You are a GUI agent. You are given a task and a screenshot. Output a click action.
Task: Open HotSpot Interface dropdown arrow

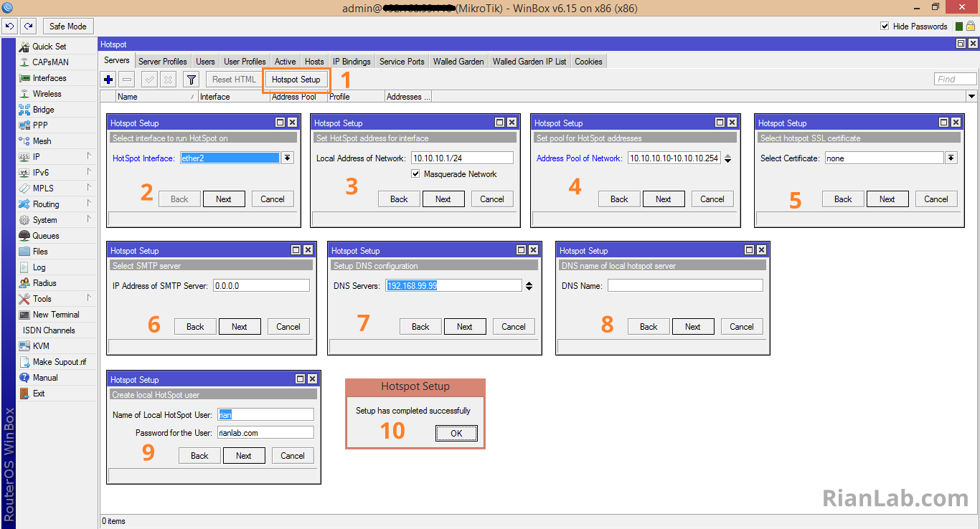click(x=287, y=158)
